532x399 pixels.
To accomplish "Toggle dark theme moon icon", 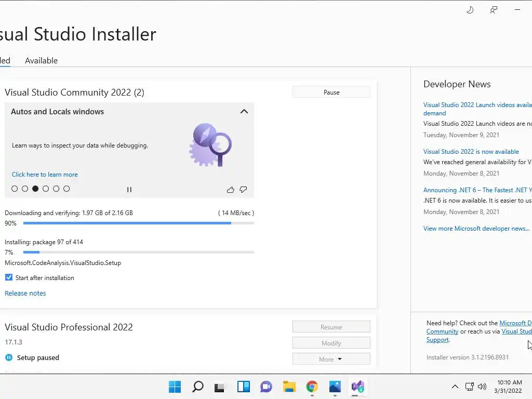I will point(470,10).
